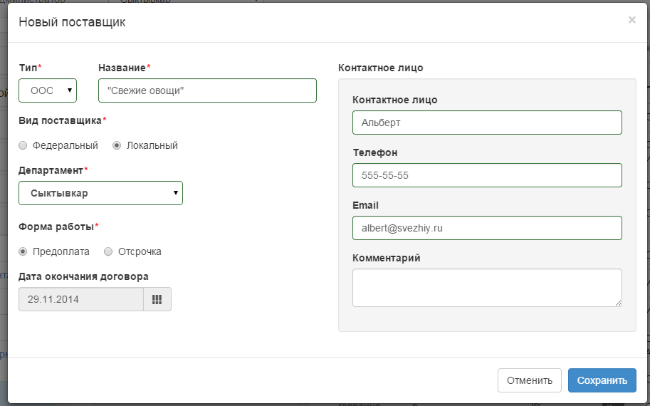
Task: Click the Новый поставщик dialog title
Action: [x=72, y=22]
